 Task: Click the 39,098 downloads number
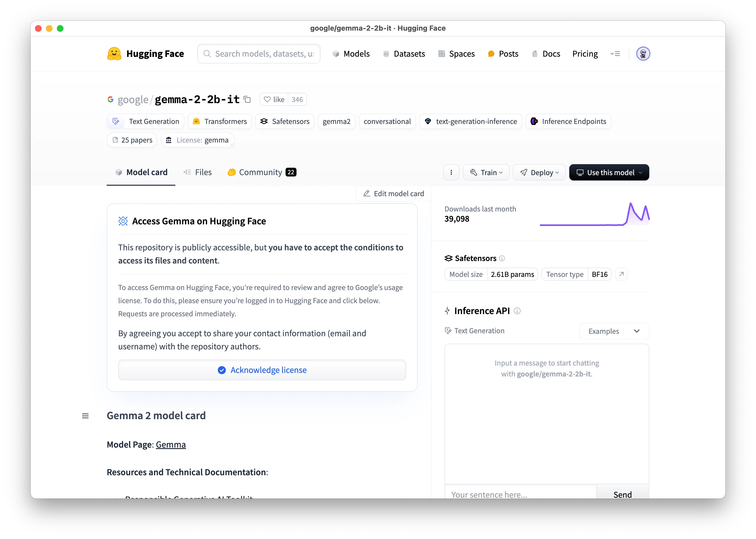click(x=457, y=219)
